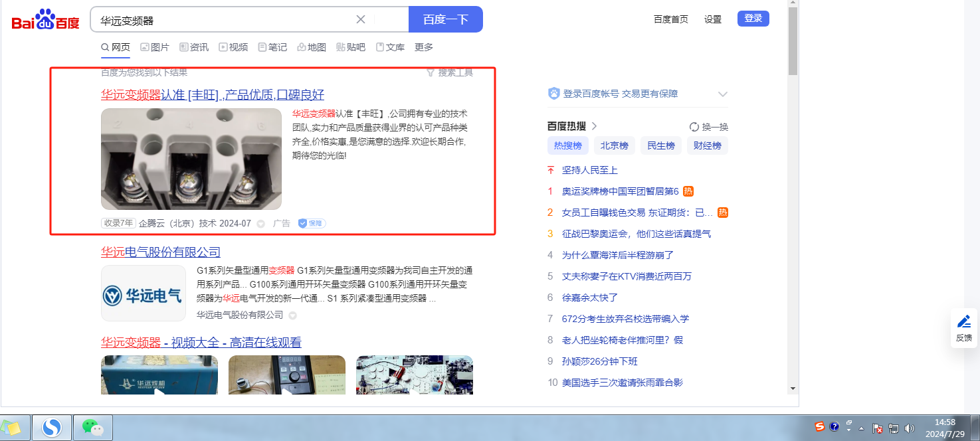Show hidden tray icons arrow

coord(861,428)
